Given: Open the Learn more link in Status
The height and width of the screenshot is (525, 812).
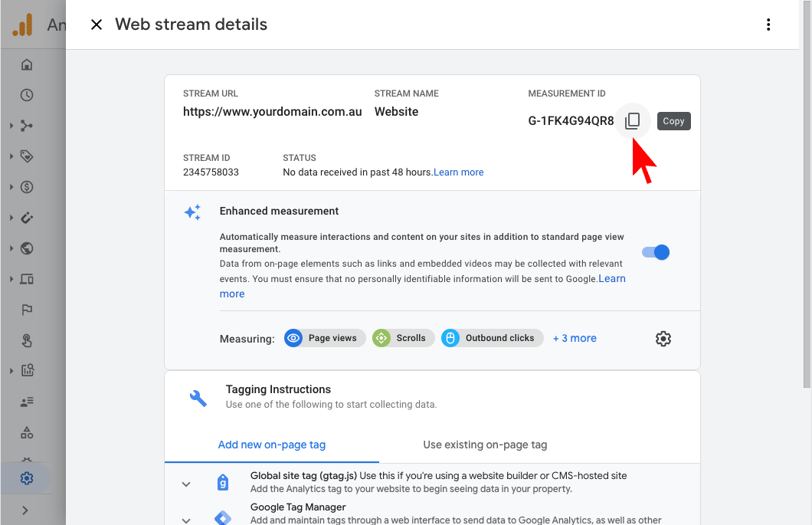Looking at the screenshot, I should click(x=458, y=172).
